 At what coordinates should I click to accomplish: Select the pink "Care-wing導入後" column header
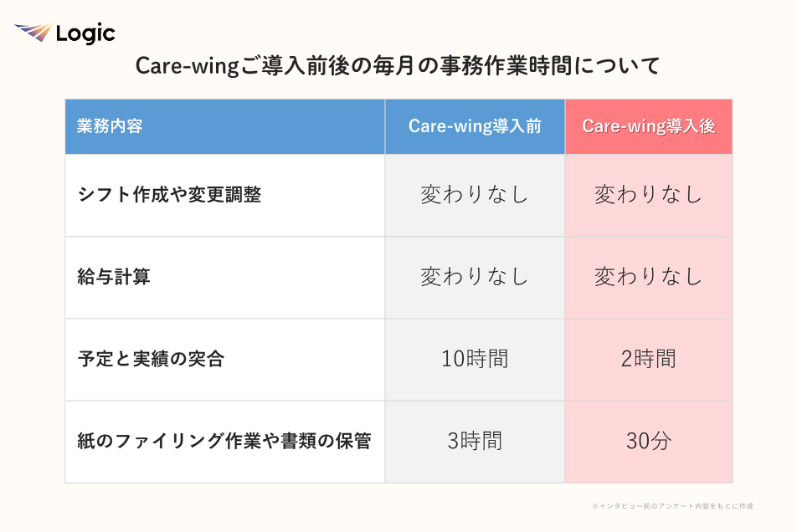(648, 126)
